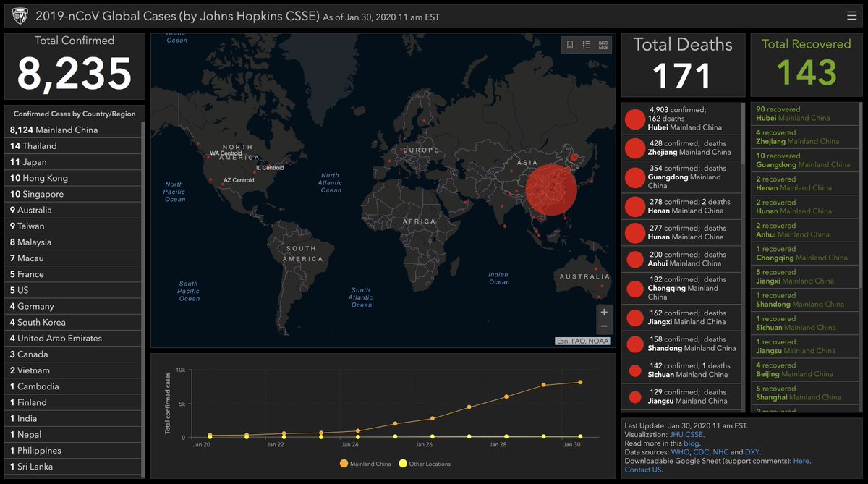Viewport: 868px width, 484px height.
Task: Select 9 Australia row
Action: point(74,210)
